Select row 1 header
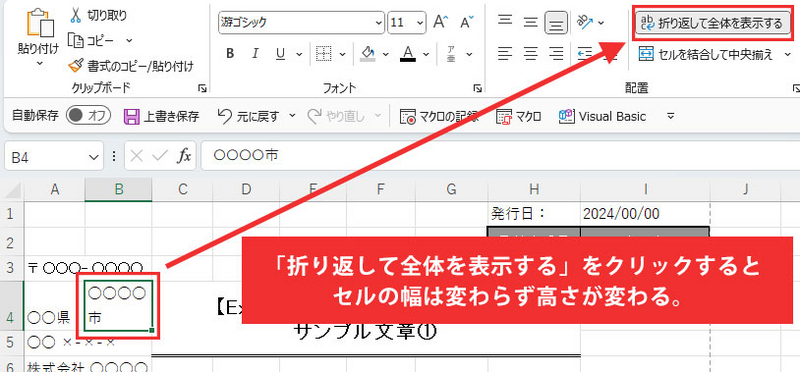 (12, 214)
